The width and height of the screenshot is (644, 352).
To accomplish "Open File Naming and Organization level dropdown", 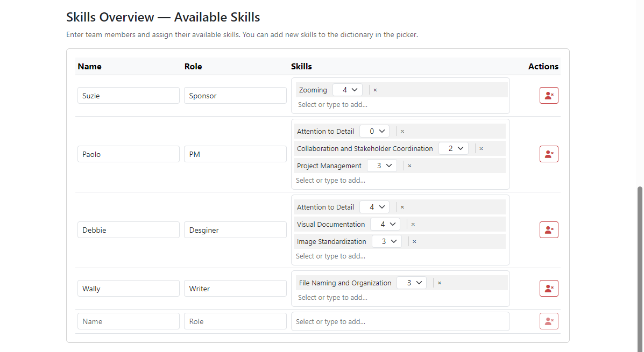I will coord(412,283).
